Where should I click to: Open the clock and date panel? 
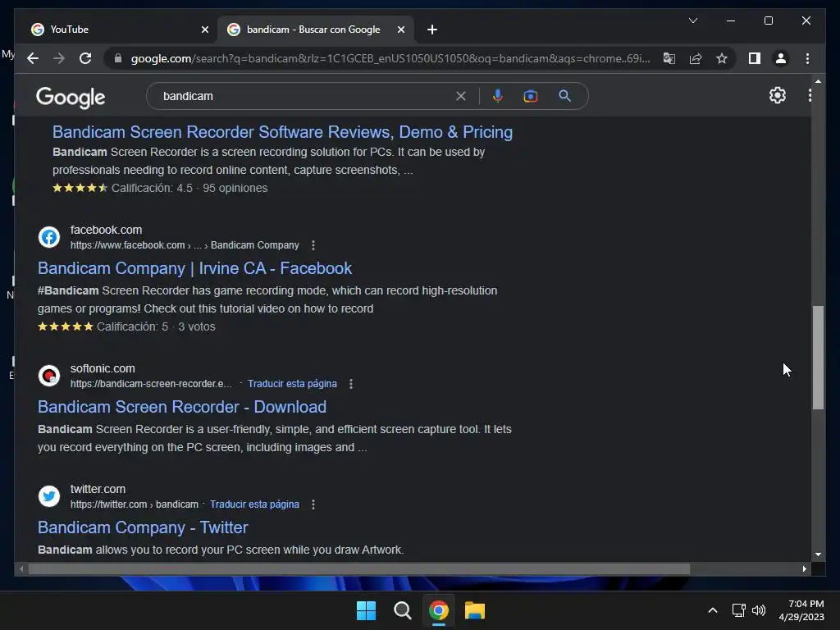pyautogui.click(x=801, y=610)
